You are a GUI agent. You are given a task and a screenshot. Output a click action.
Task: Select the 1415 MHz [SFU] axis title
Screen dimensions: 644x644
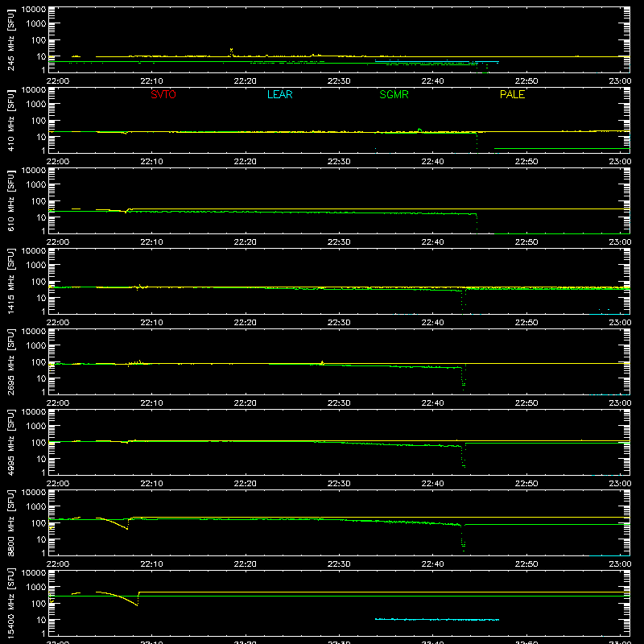(11, 281)
